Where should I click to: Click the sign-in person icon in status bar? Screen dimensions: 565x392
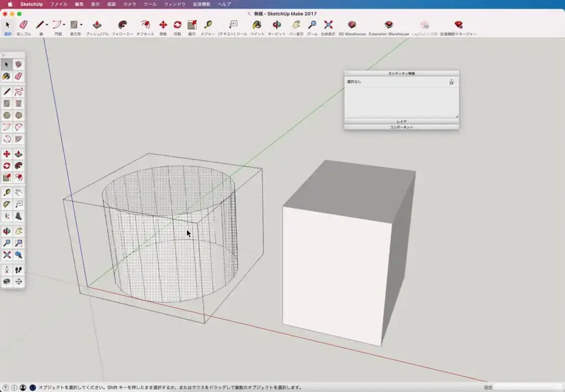(x=23, y=388)
